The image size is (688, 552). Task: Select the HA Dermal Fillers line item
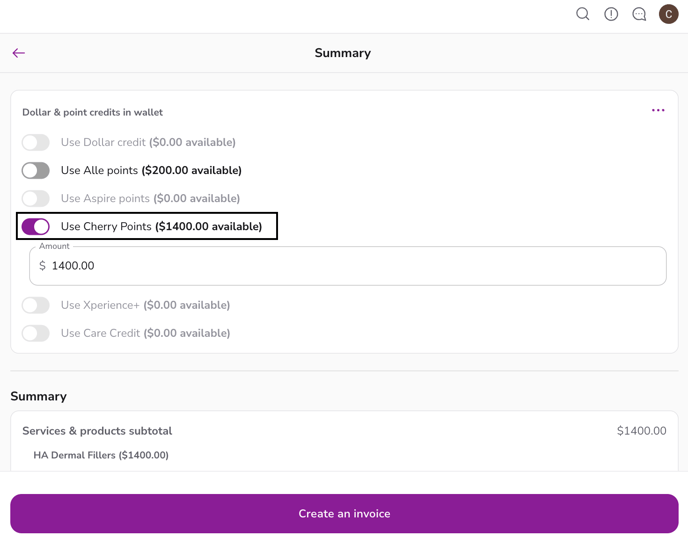coord(101,455)
